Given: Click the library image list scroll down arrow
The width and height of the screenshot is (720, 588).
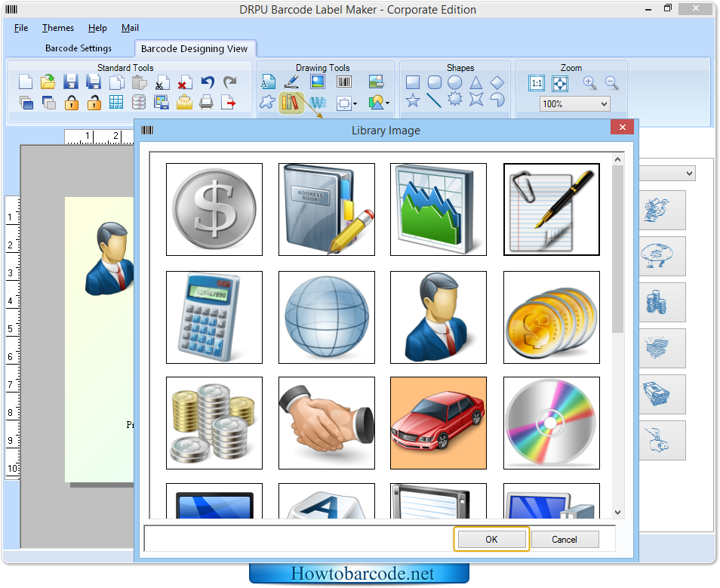Looking at the screenshot, I should tap(617, 512).
